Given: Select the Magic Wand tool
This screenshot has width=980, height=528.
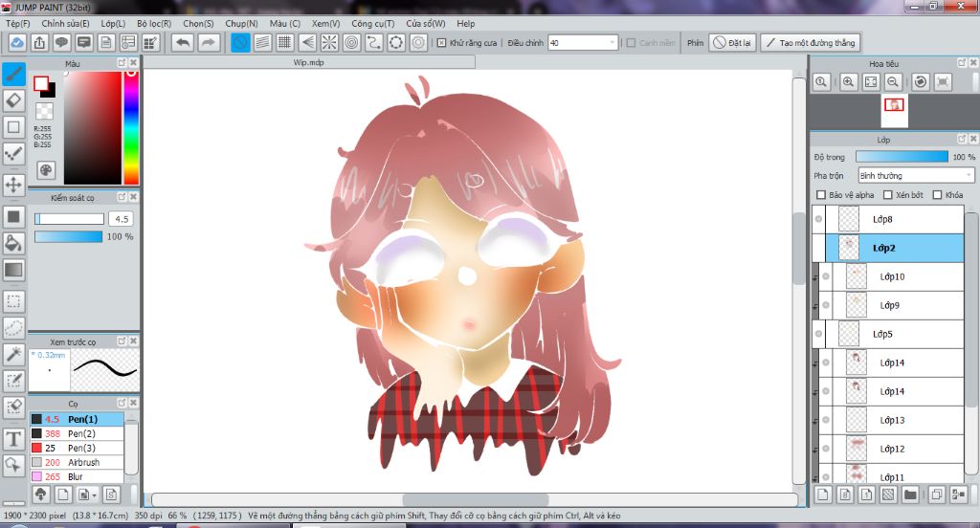Looking at the screenshot, I should coord(13,354).
